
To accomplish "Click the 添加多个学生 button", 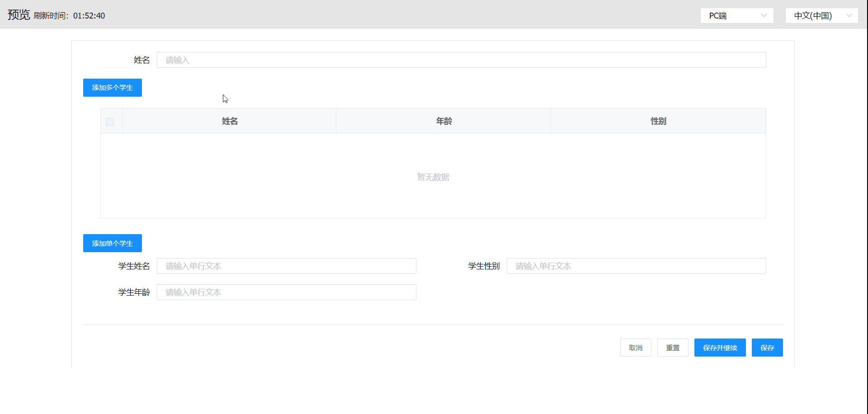I will coord(113,88).
